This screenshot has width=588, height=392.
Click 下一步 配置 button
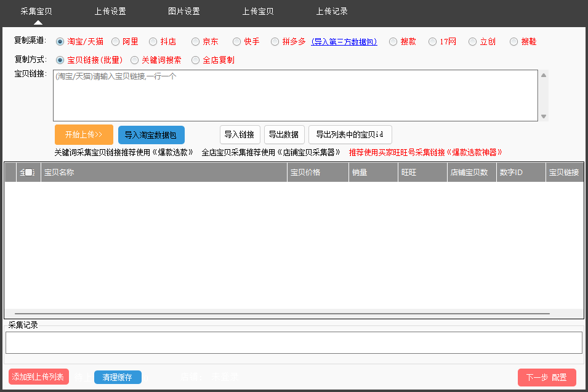(547, 377)
